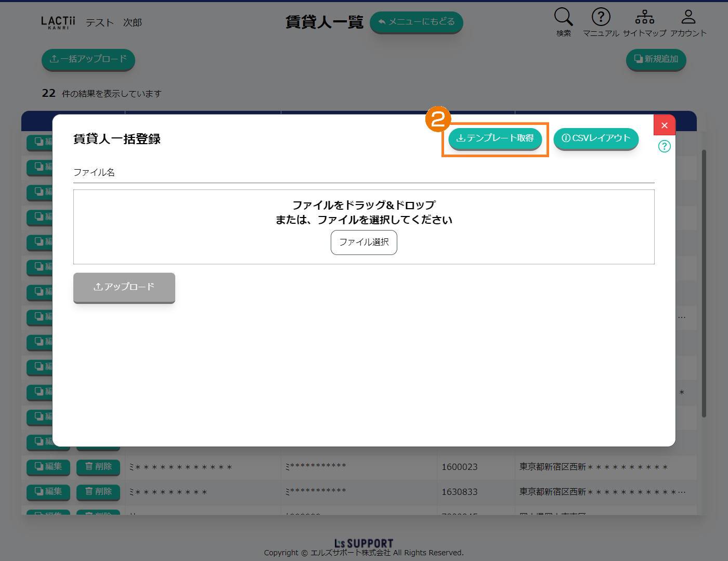Return via メニューにもどる button
Screen dimensions: 728x561
pos(416,22)
